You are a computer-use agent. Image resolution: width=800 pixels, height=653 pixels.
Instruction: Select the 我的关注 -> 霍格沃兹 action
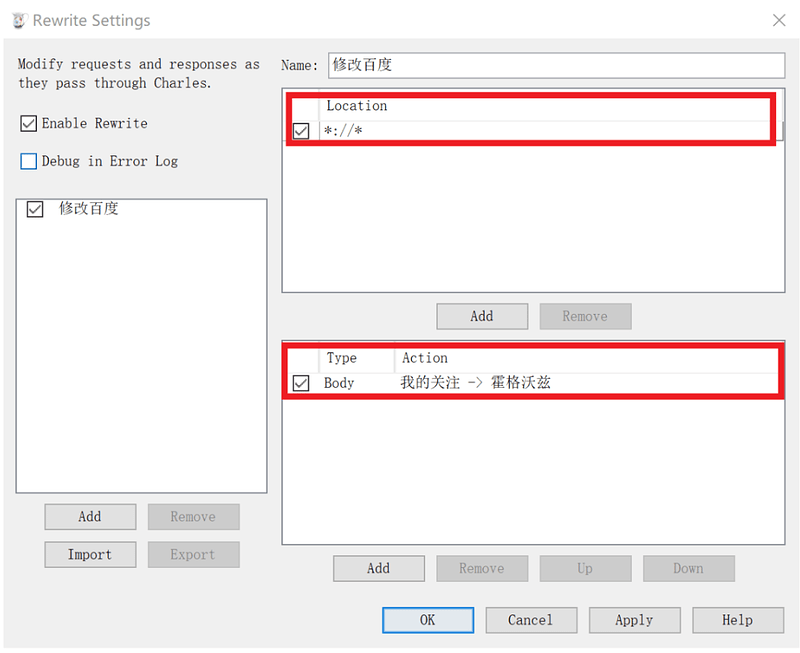(475, 383)
